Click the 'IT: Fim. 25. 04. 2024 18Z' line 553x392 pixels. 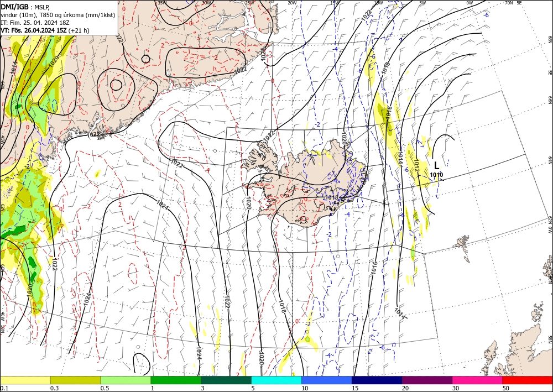[x=35, y=23]
